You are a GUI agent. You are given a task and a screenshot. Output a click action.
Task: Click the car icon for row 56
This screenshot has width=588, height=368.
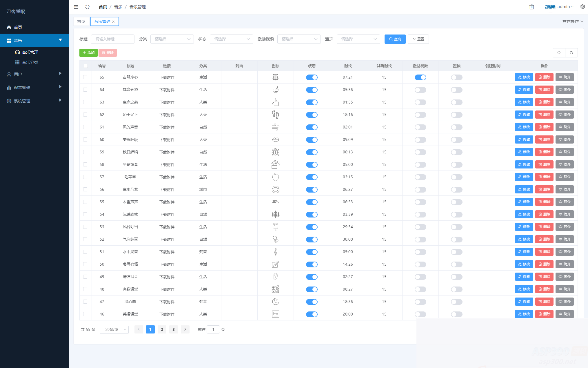pyautogui.click(x=275, y=189)
